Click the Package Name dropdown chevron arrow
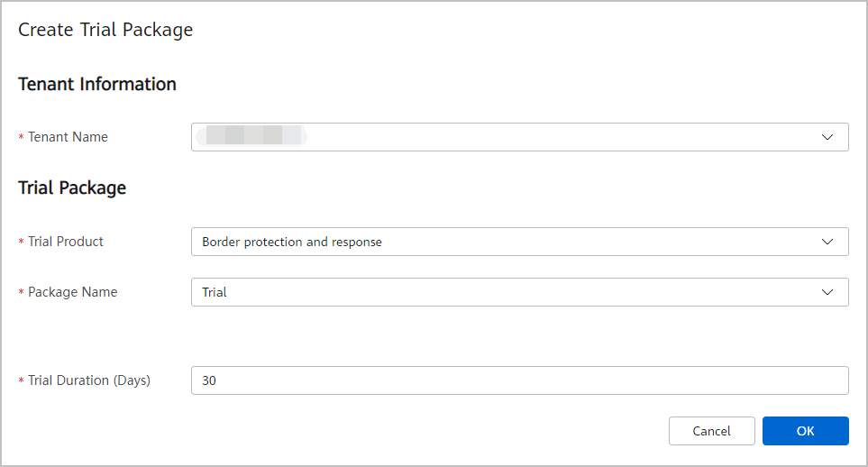 coord(827,292)
